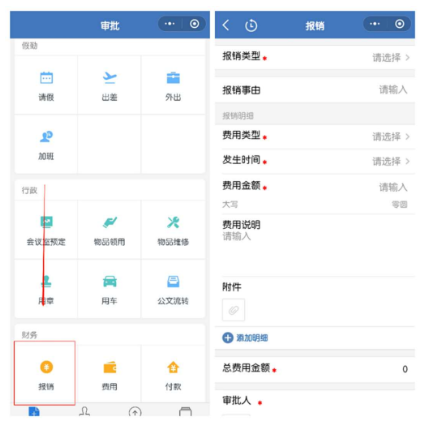
Task: Click the 报销事由 input field
Action: (315, 90)
